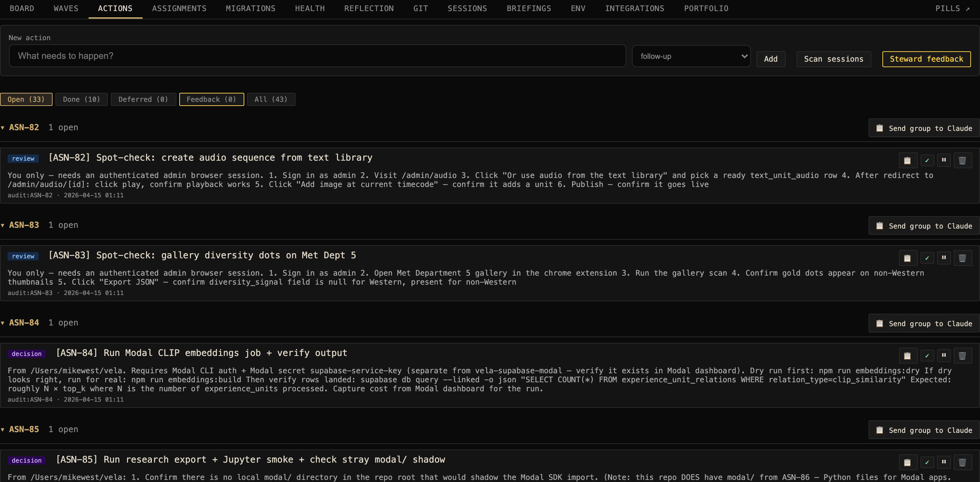Pause the ASN-83 gallery diversity action
This screenshot has height=482, width=980.
pos(944,258)
